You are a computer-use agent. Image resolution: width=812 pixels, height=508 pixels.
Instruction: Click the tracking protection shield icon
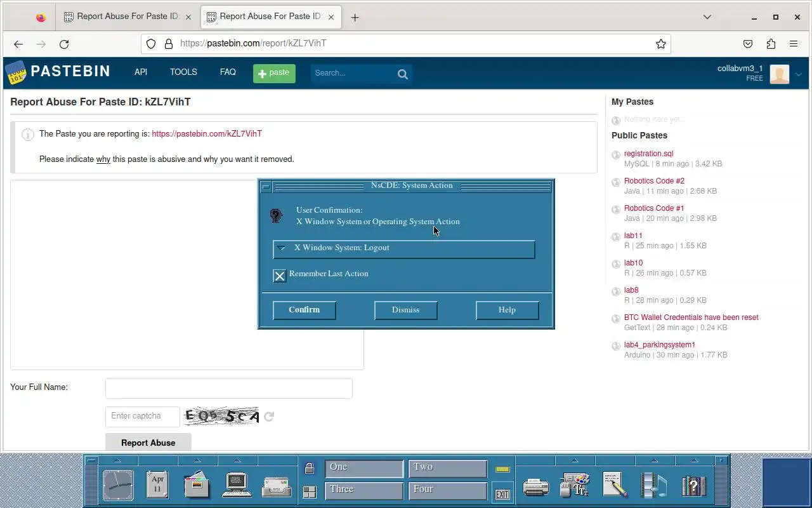tap(151, 44)
